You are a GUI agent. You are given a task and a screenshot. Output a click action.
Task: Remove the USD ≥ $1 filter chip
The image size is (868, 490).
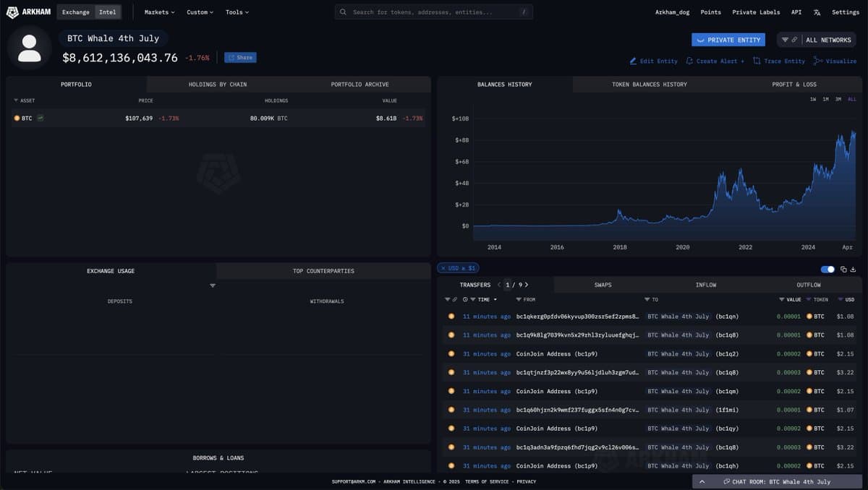click(443, 268)
